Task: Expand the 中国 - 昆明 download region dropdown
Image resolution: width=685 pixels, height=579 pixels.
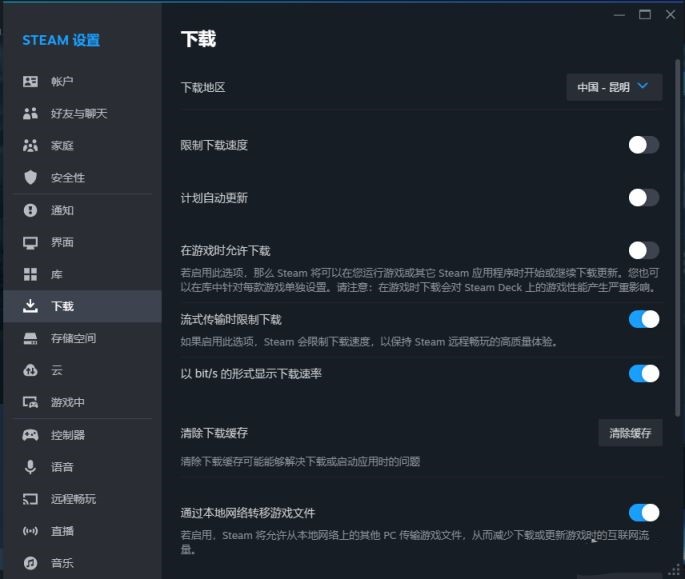Action: coord(614,87)
